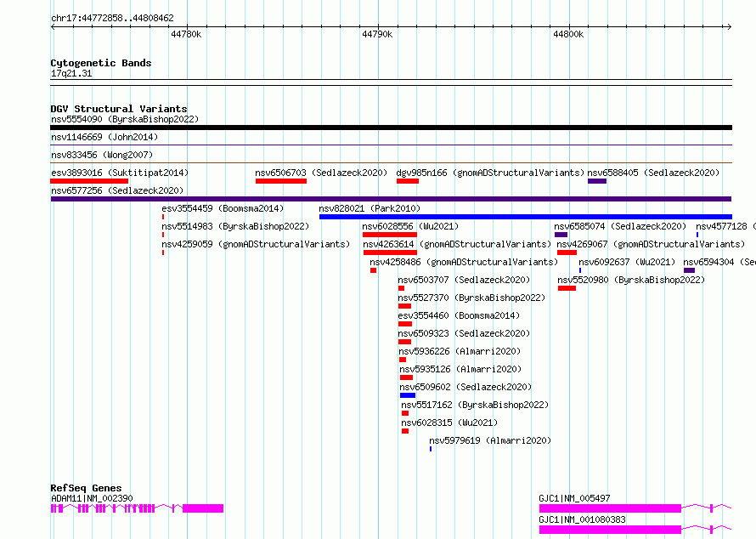The width and height of the screenshot is (756, 539).
Task: Open esv3554459 (Boomsma2014) label
Action: coord(223,208)
